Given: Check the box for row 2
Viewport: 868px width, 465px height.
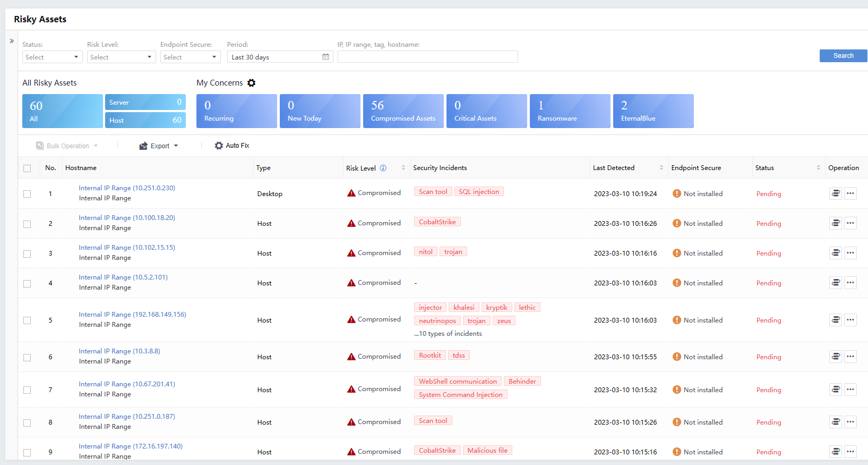Looking at the screenshot, I should coord(27,224).
